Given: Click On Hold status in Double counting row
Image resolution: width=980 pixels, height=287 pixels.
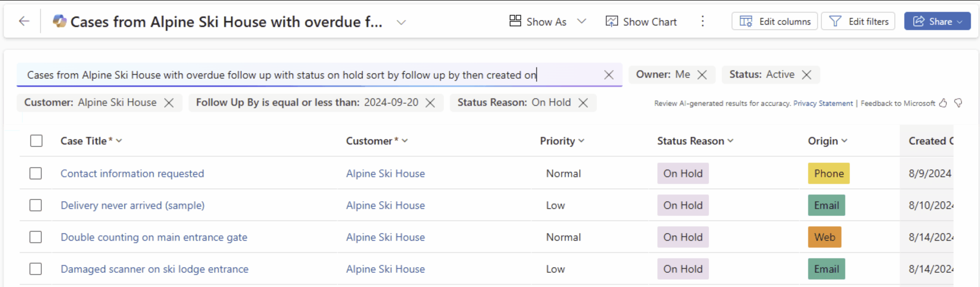Looking at the screenshot, I should (683, 237).
